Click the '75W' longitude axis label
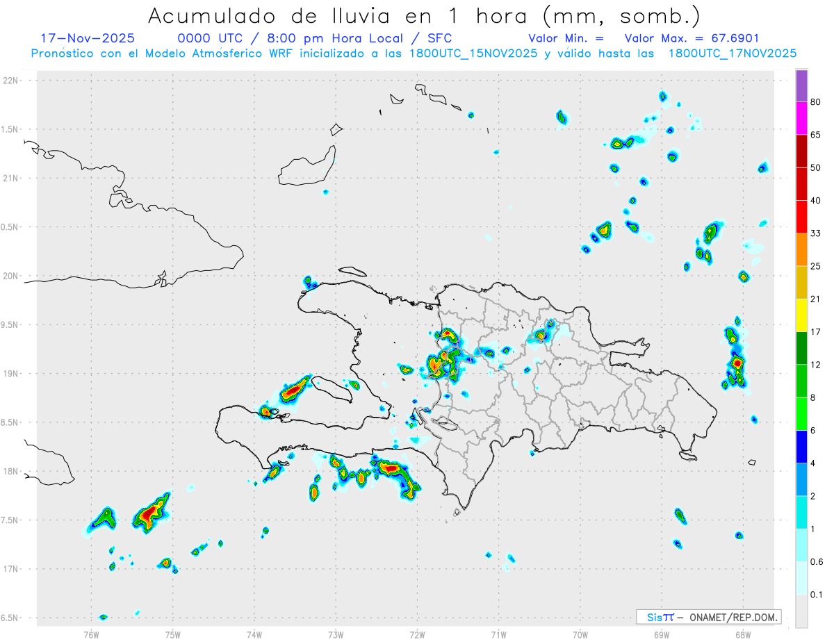Screen dimensions: 834x644 click(x=173, y=634)
